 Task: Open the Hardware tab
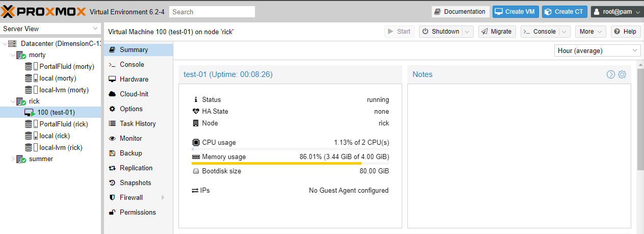[134, 80]
